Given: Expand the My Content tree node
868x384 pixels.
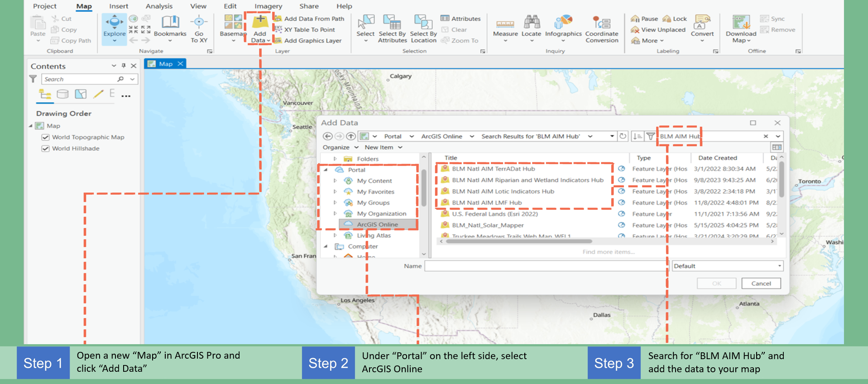Looking at the screenshot, I should (x=335, y=180).
